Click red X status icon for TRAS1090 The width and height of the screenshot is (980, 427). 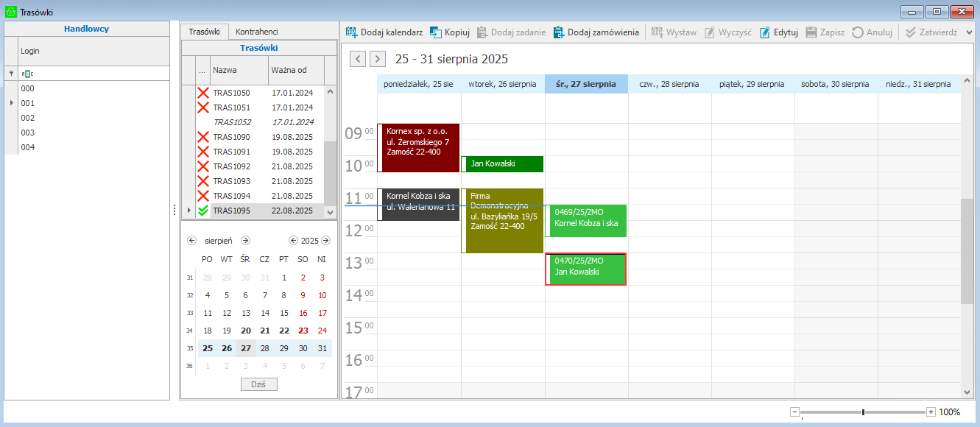pos(203,137)
